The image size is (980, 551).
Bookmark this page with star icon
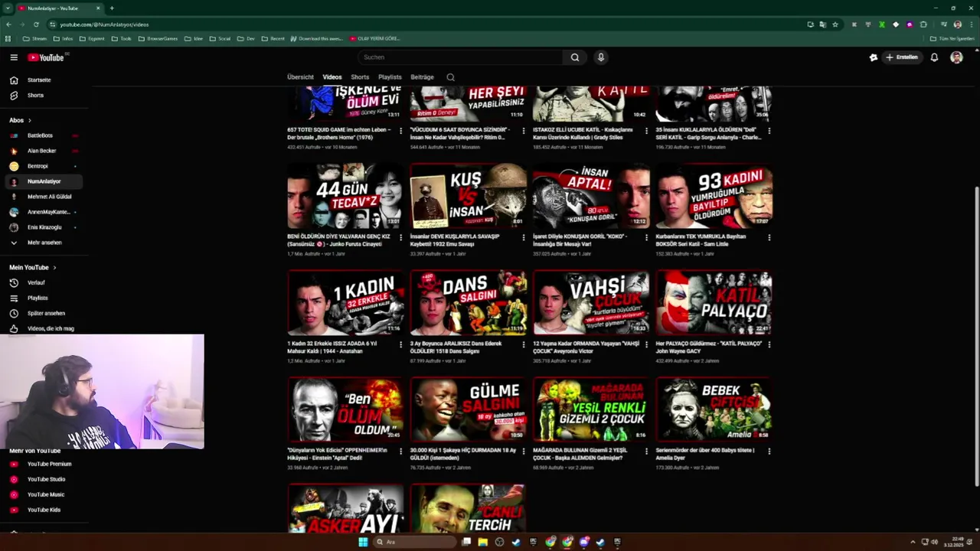835,24
